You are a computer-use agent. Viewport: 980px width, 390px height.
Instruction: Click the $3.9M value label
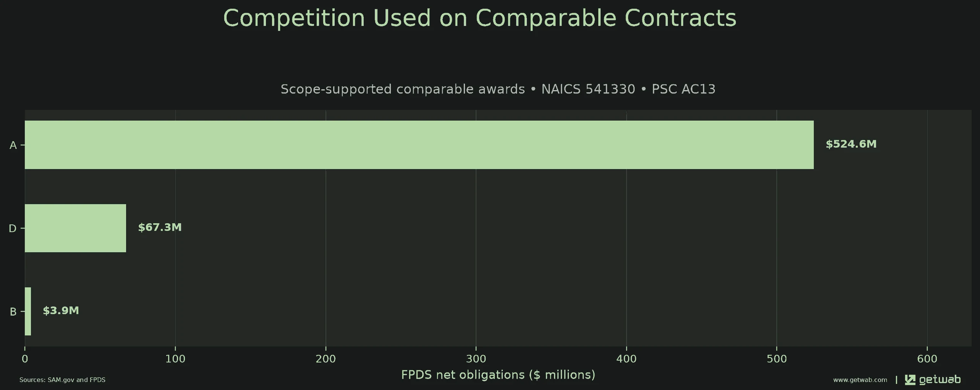pyautogui.click(x=61, y=310)
